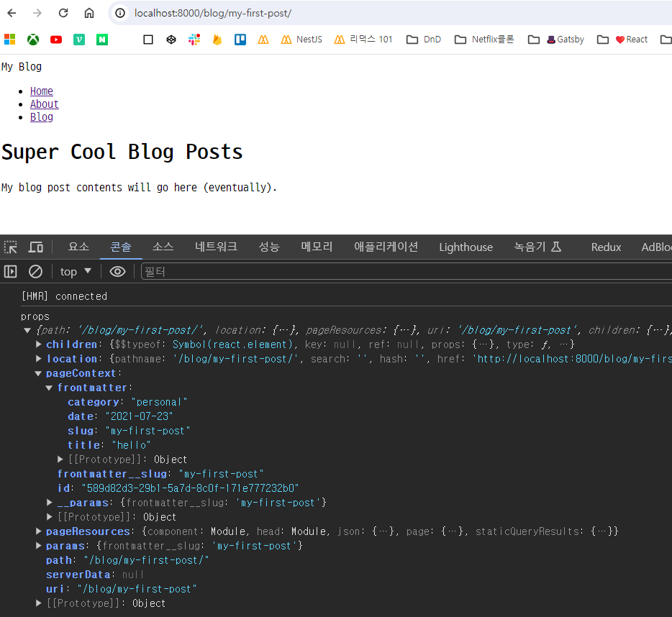Select the serverData null row
Viewport: 672px width, 617px height.
95,574
